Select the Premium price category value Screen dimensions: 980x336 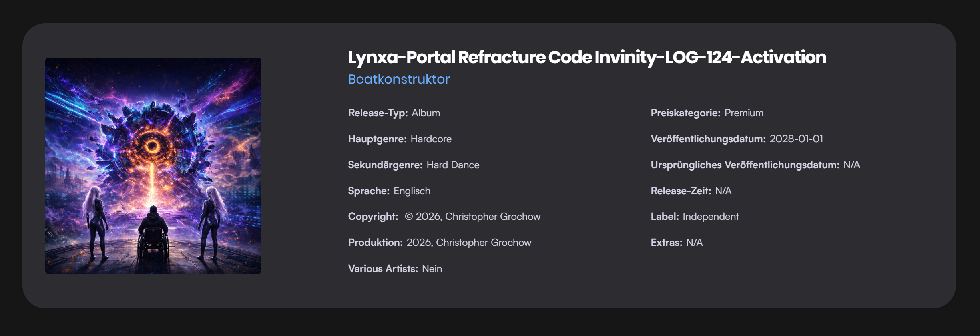[744, 113]
